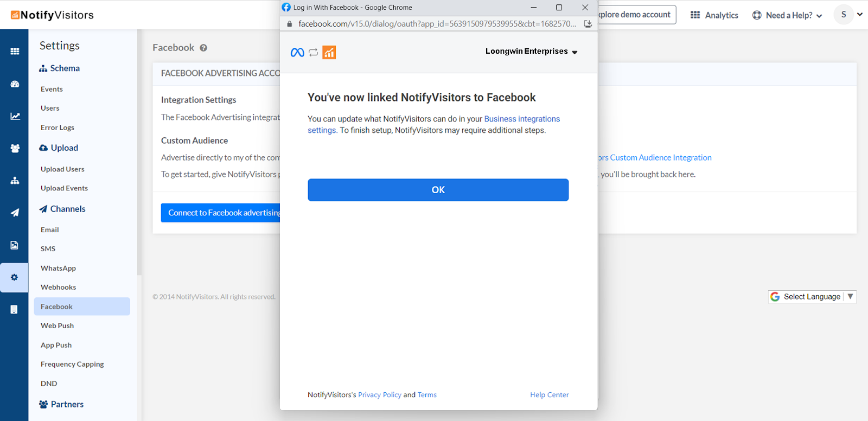Click the settings sidebar scrollbar
868x421 pixels.
(139, 152)
